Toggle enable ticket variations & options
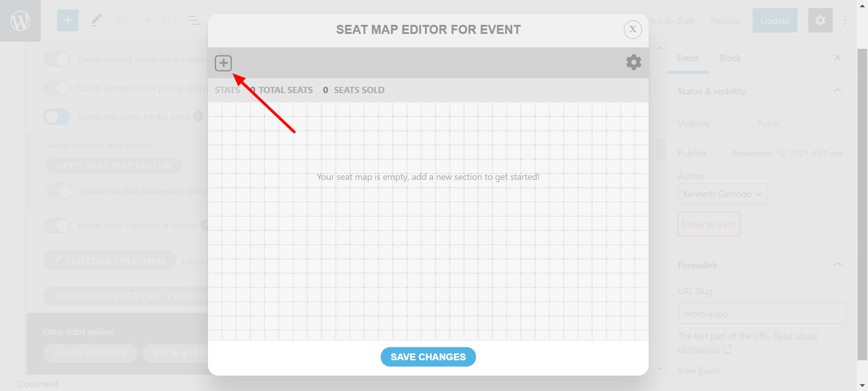The height and width of the screenshot is (391, 868). [57, 225]
